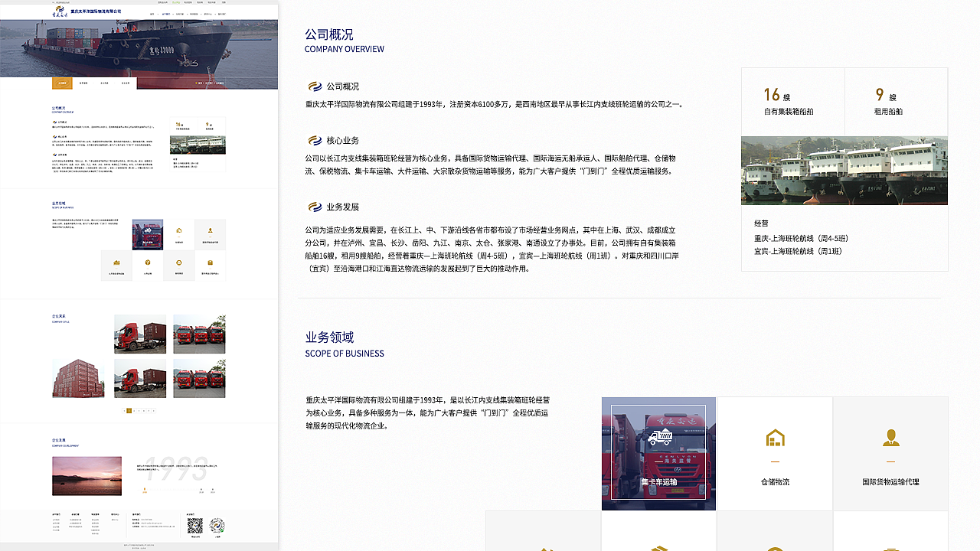Click 重庆-上海班轮航线（周4-5班）route text

pyautogui.click(x=801, y=238)
